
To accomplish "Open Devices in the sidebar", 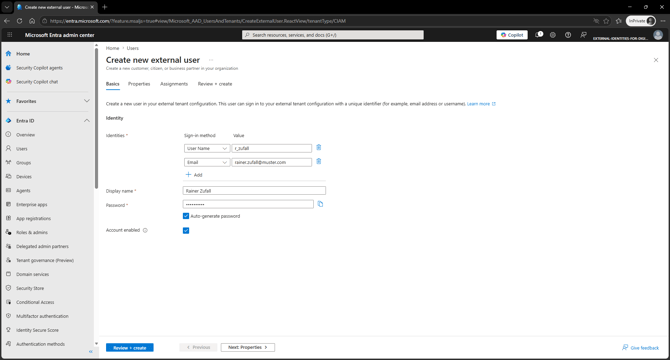I will point(24,177).
